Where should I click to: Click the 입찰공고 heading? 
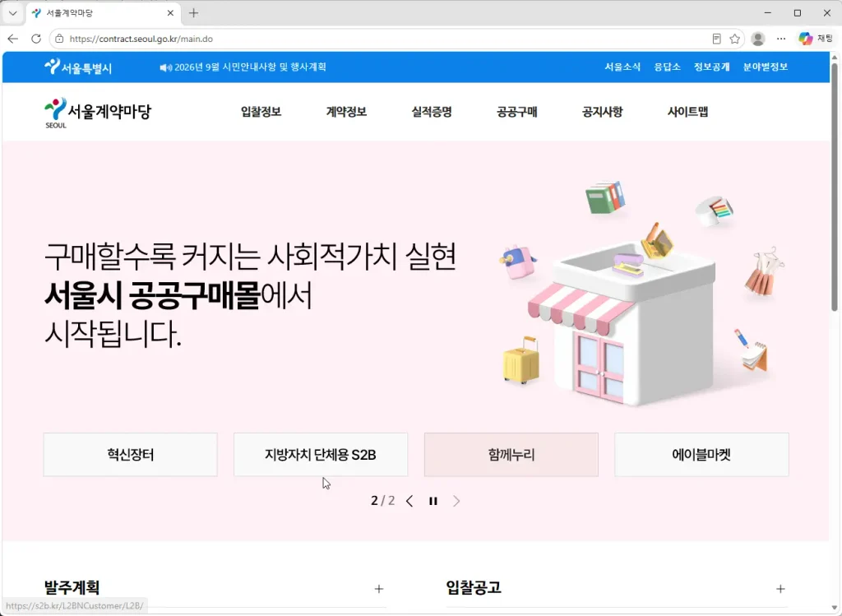click(474, 587)
